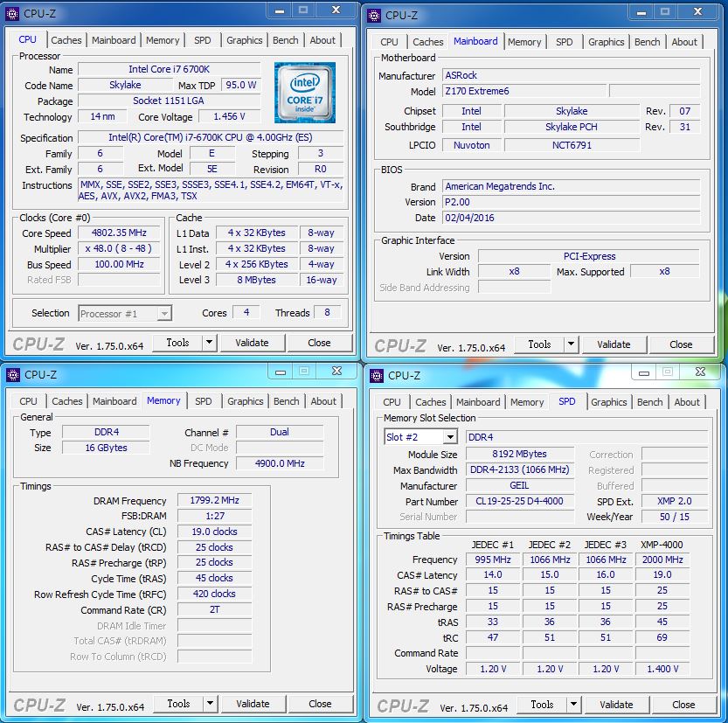Click the CPU-Z icon in the SPD window title bar
This screenshot has width=728, height=723.
click(377, 376)
